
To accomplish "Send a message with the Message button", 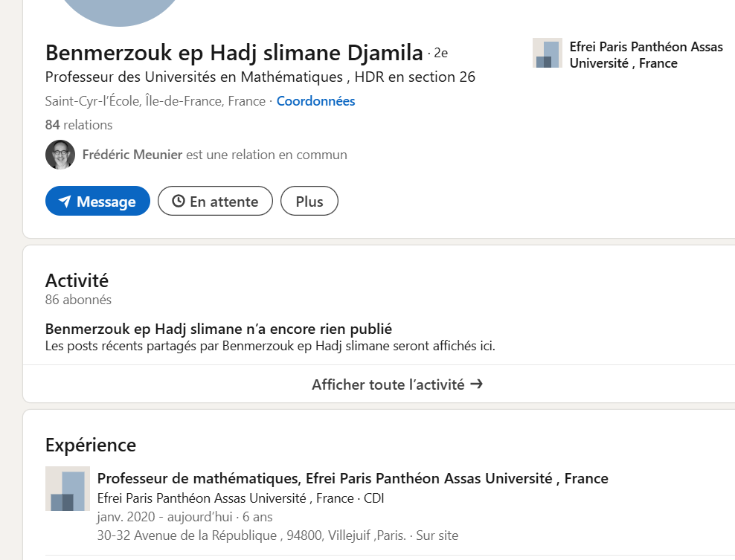I will [x=98, y=201].
